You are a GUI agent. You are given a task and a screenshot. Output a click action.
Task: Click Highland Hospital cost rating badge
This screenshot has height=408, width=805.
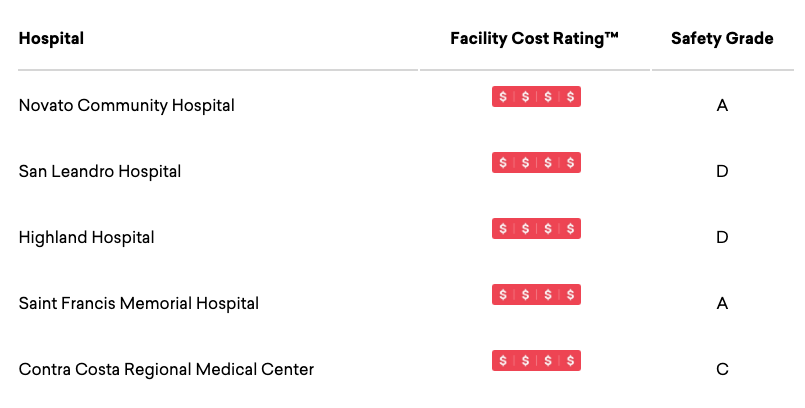click(536, 228)
